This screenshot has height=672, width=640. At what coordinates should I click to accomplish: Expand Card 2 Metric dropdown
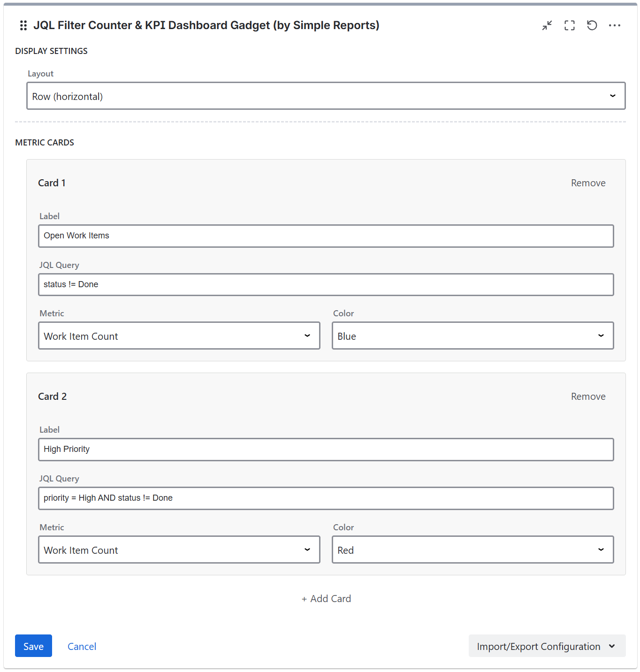[x=179, y=550]
